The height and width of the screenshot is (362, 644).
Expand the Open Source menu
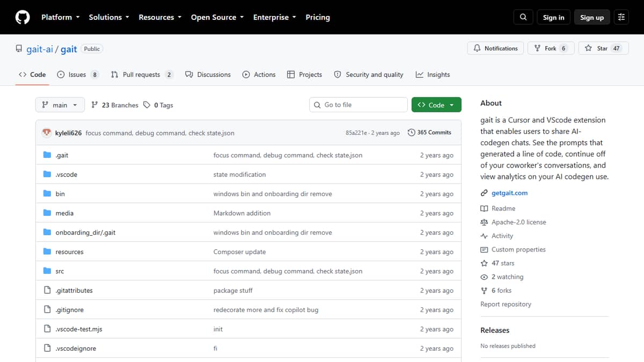[217, 17]
